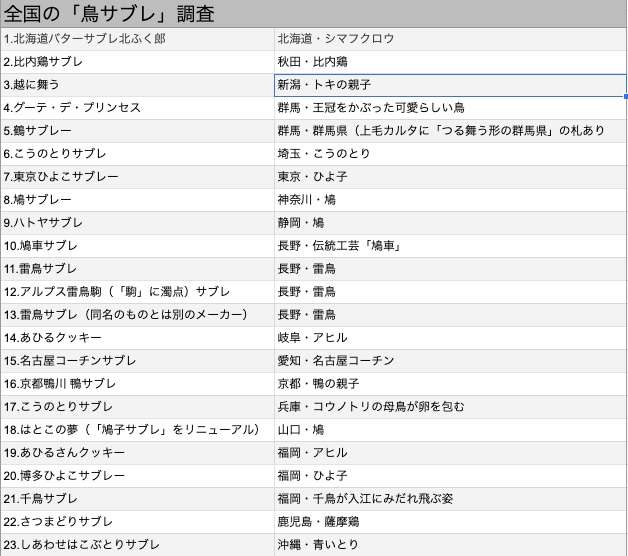The width and height of the screenshot is (628, 556).
Task: Click the cell 16.京都鴨川 鴨サブレ
Action: [137, 384]
